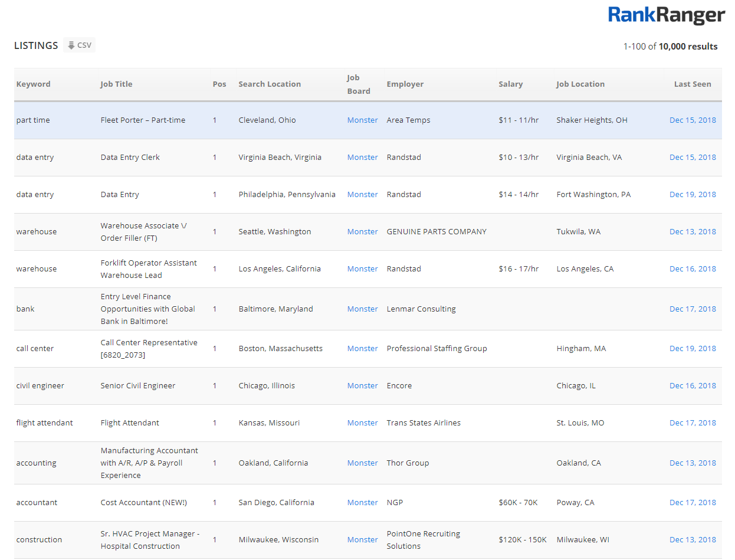
Task: Sort by the Employer column header
Action: click(405, 84)
